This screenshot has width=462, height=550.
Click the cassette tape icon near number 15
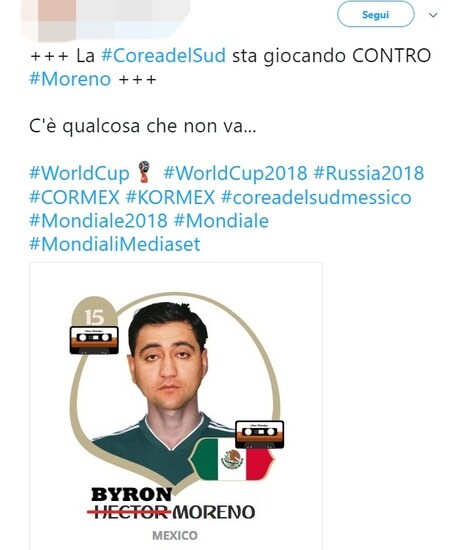(94, 340)
